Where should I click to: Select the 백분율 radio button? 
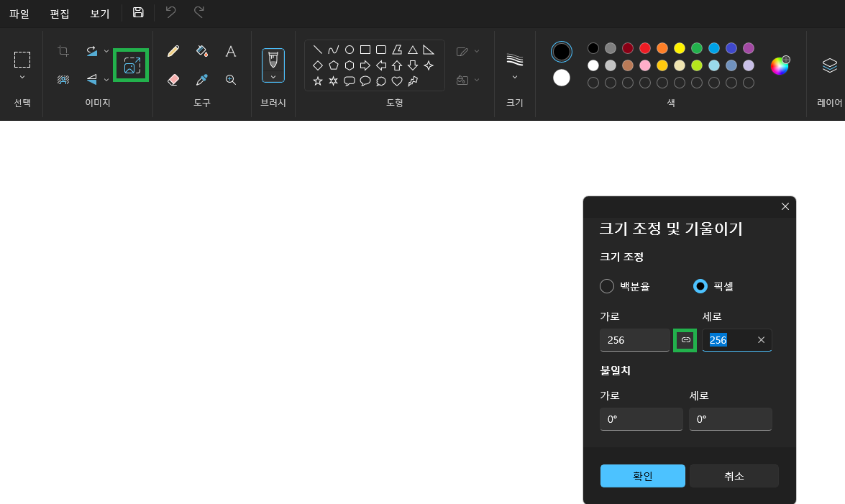(x=607, y=286)
